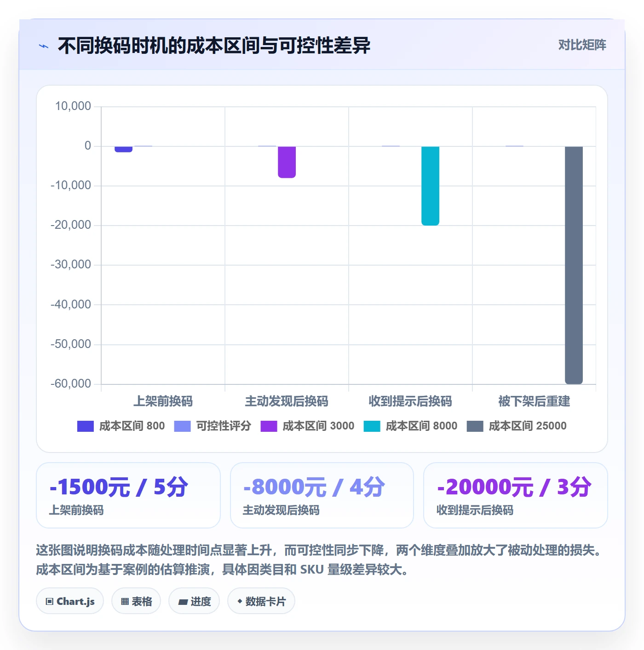Click the 上架前换码 x-axis label
644x650 pixels.
pyautogui.click(x=163, y=401)
